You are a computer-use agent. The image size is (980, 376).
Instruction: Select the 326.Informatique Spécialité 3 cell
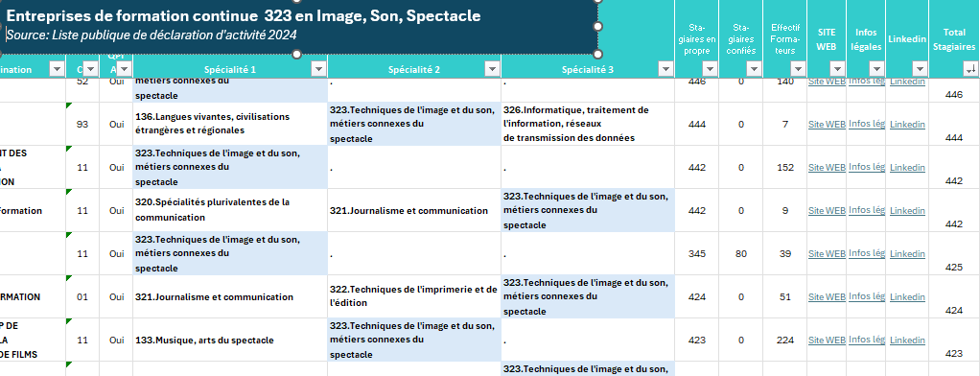(588, 124)
